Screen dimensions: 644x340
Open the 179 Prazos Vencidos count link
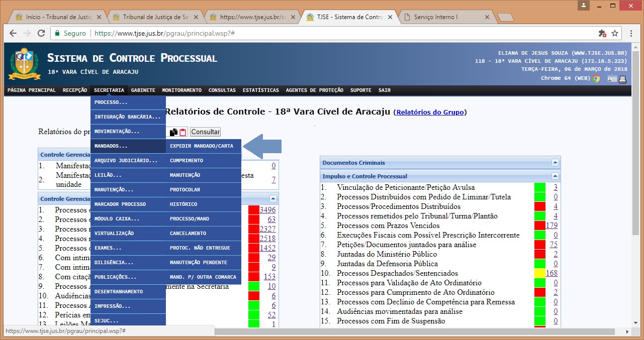[x=551, y=225]
